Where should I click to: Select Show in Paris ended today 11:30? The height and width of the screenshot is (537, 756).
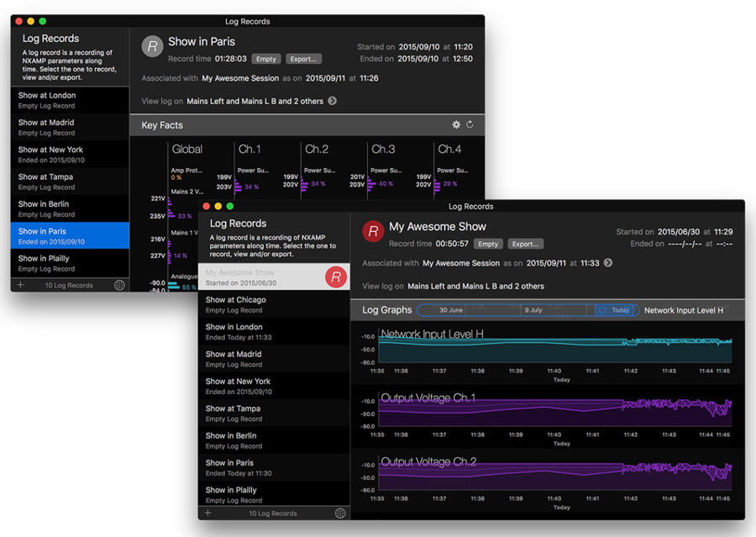[x=274, y=467]
